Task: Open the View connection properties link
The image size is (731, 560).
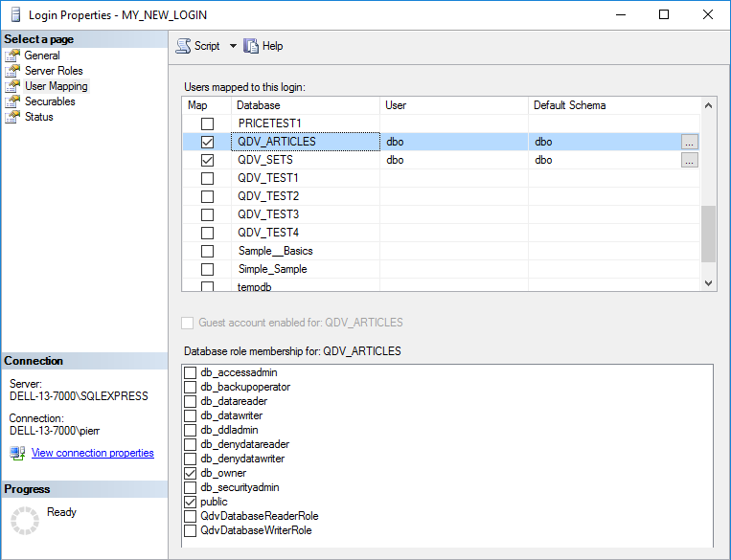Action: click(93, 453)
